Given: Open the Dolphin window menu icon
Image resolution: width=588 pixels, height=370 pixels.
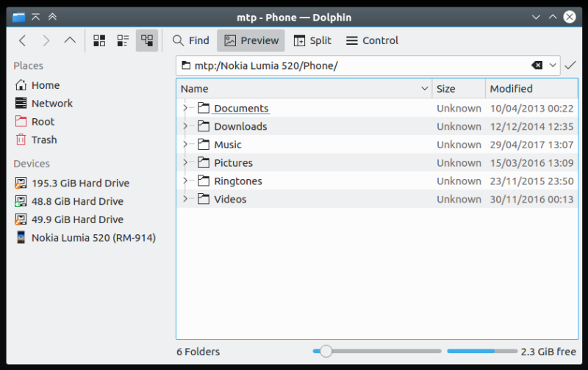Looking at the screenshot, I should tap(18, 17).
